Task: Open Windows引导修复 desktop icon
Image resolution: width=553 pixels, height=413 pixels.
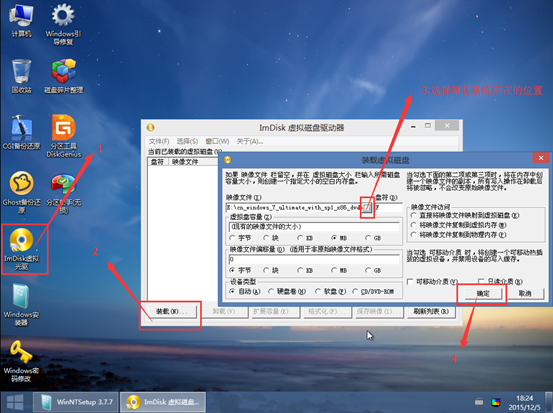Action: click(63, 24)
